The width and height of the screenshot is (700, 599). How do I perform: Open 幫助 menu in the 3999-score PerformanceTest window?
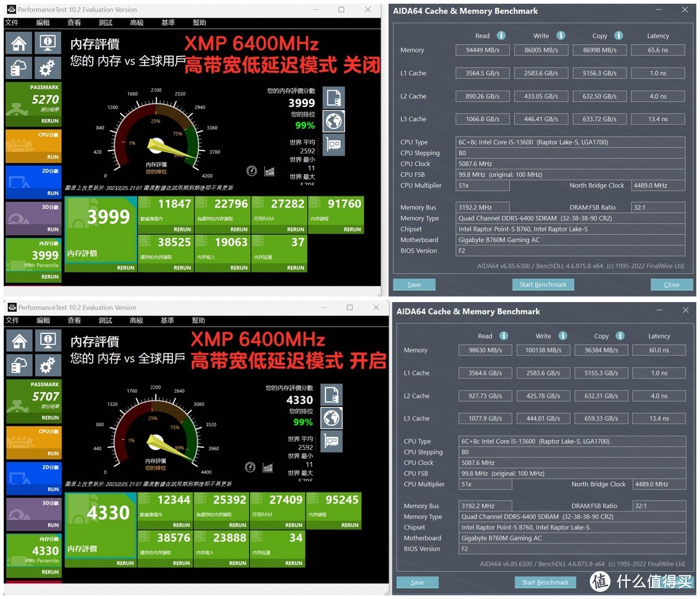(x=199, y=23)
